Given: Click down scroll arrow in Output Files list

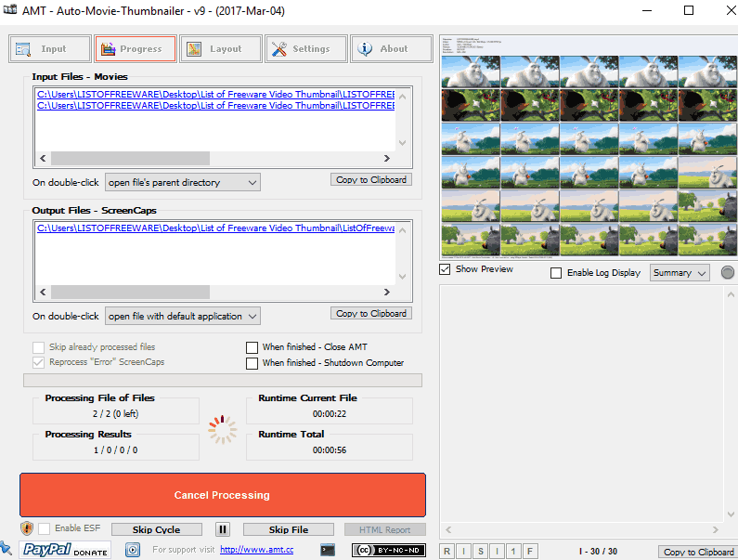Looking at the screenshot, I should [402, 277].
